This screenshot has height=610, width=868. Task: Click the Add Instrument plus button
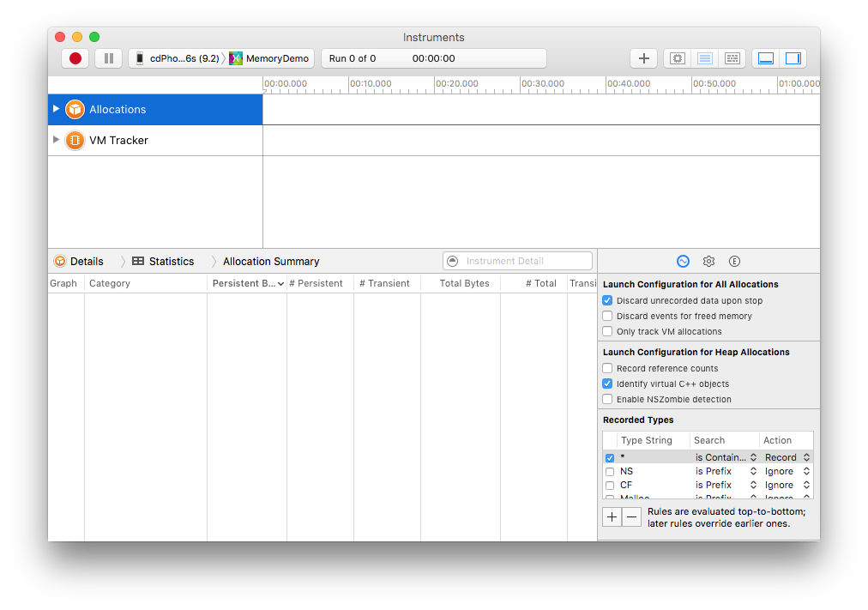pos(643,58)
